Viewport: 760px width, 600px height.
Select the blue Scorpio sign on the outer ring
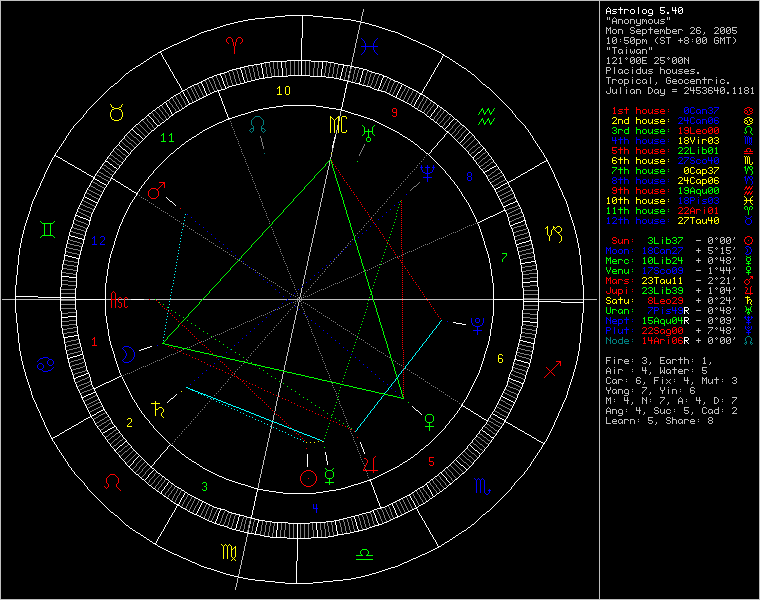(483, 486)
